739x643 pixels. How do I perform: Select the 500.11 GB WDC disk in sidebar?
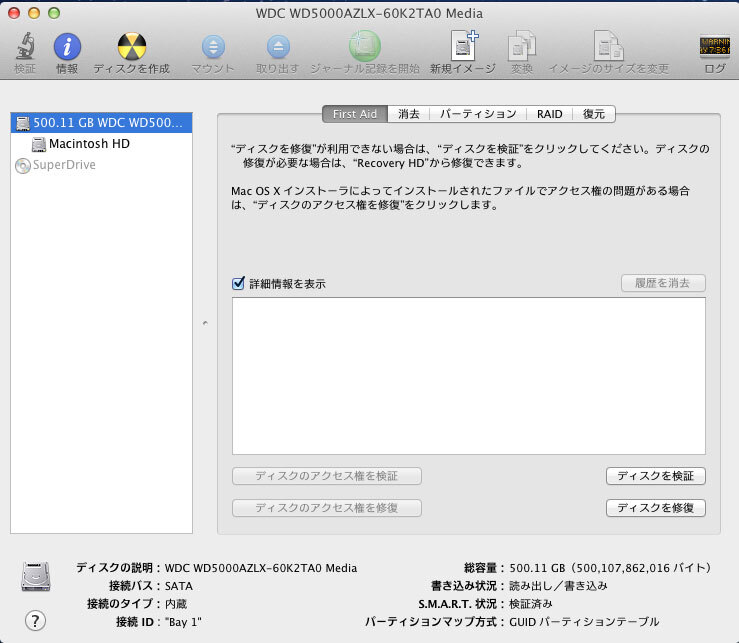click(x=101, y=123)
